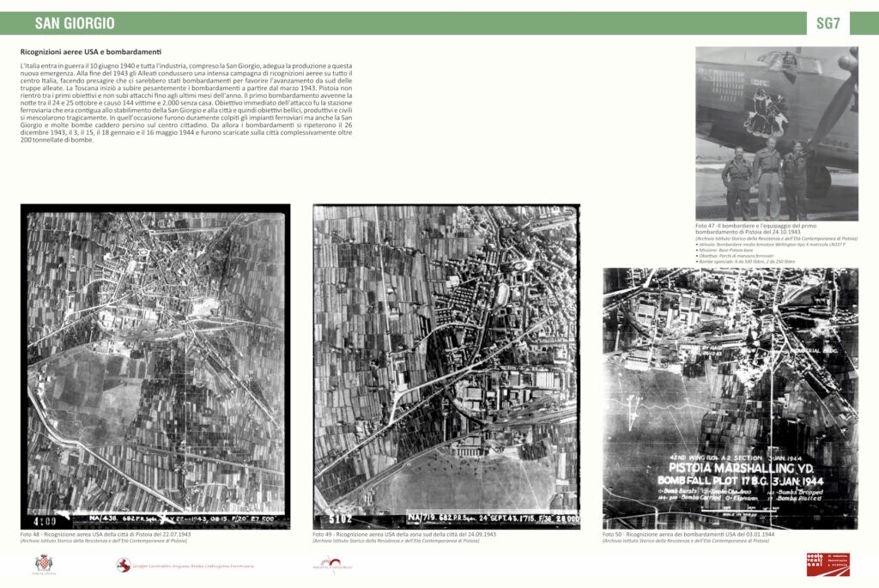
Task: Click the Comune di Pistoia crest logo
Action: 45,565
